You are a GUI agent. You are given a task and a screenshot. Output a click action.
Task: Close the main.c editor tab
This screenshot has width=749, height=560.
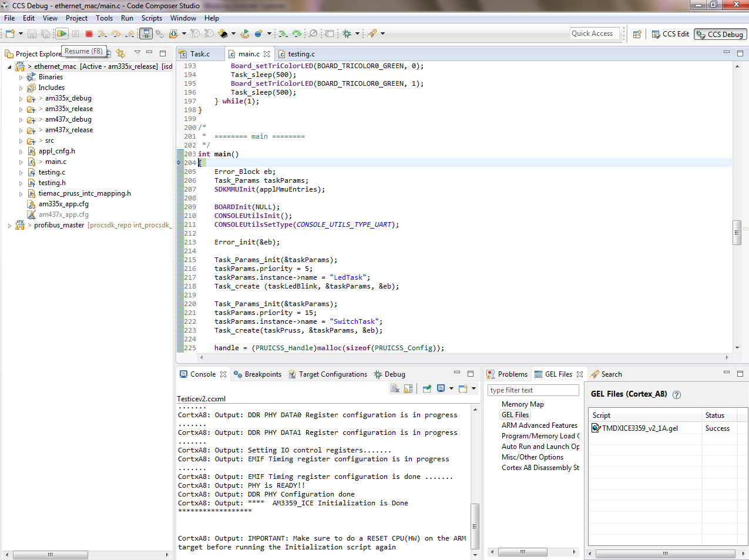(x=267, y=54)
